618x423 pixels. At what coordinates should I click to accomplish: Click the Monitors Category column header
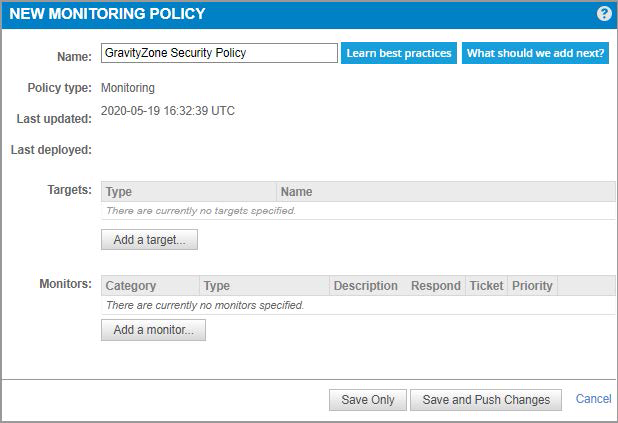point(150,285)
